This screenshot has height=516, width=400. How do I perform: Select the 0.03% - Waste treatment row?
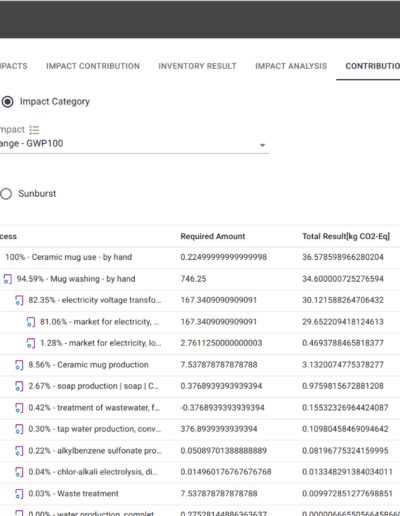click(x=200, y=494)
